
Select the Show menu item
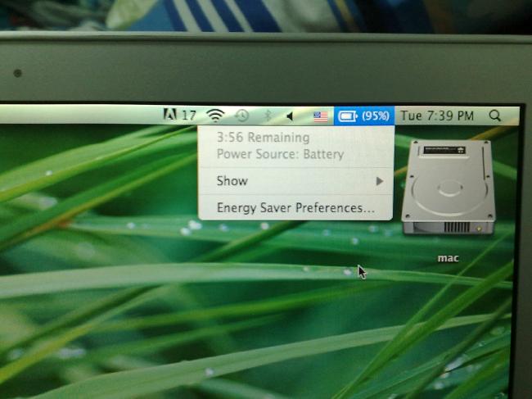click(232, 180)
